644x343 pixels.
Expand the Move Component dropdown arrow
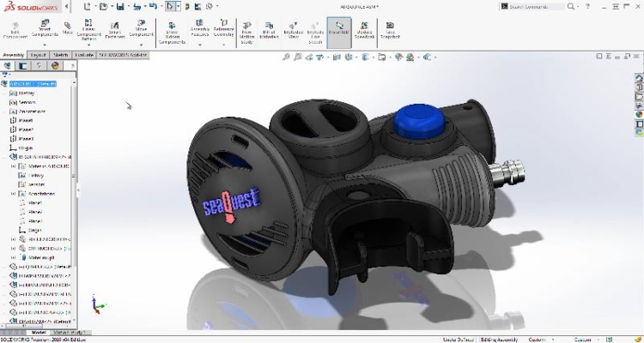click(x=141, y=45)
